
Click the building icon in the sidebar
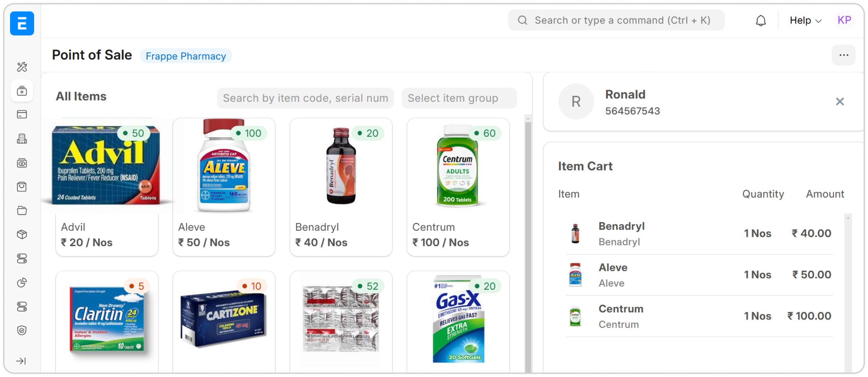tap(22, 139)
